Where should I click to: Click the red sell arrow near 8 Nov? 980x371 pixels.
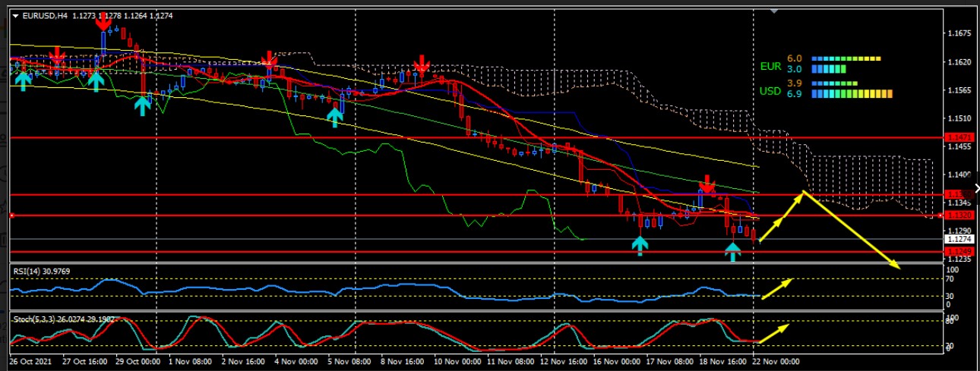pos(420,63)
